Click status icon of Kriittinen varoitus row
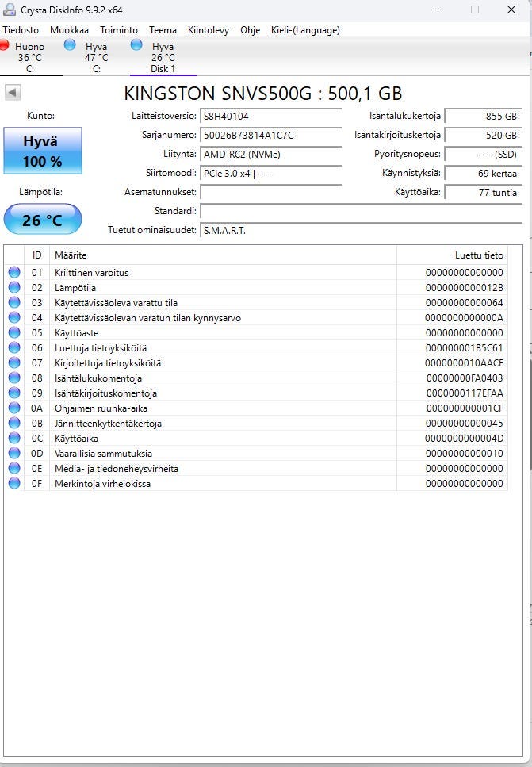Image resolution: width=532 pixels, height=767 pixels. [x=14, y=273]
